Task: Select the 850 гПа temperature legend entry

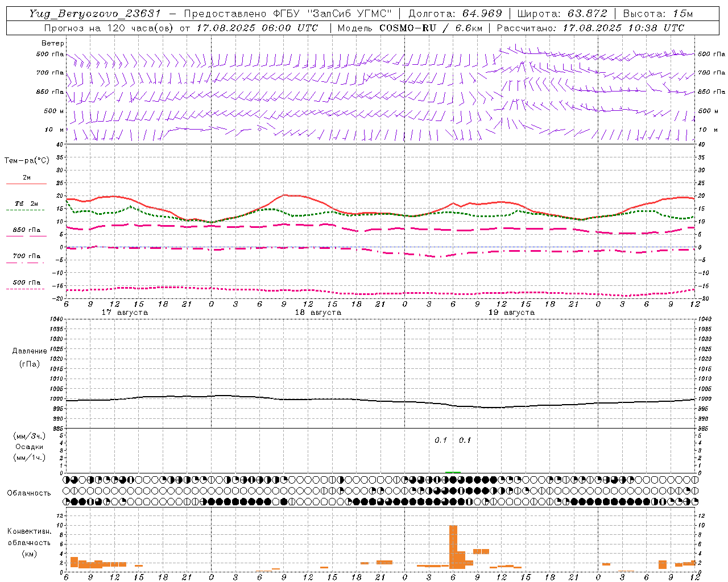Action: tap(26, 230)
